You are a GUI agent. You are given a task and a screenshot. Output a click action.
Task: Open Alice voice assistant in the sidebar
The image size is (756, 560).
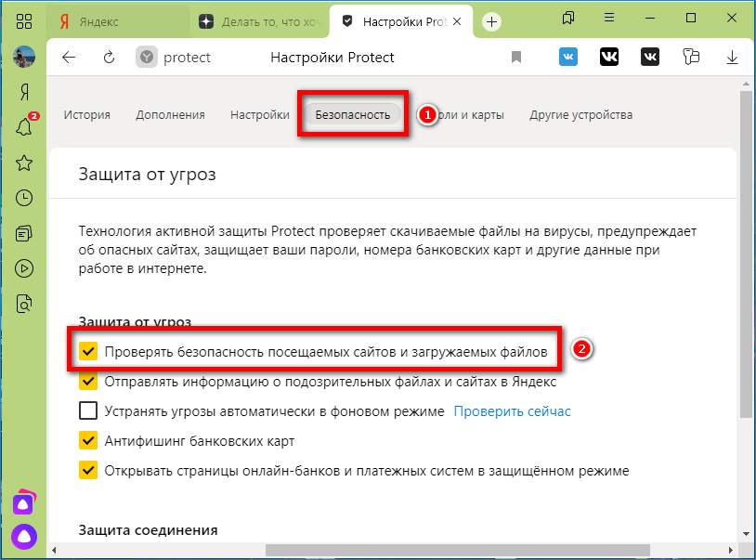coord(22,536)
